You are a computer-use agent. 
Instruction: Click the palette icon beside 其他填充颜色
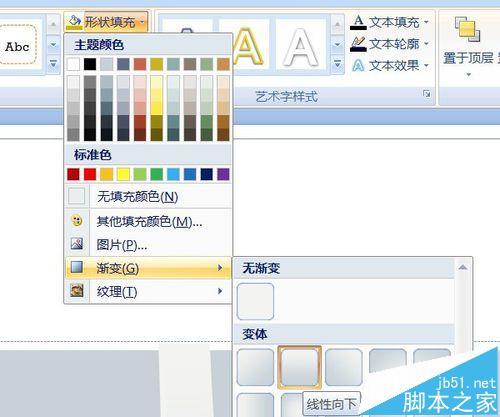(77, 221)
